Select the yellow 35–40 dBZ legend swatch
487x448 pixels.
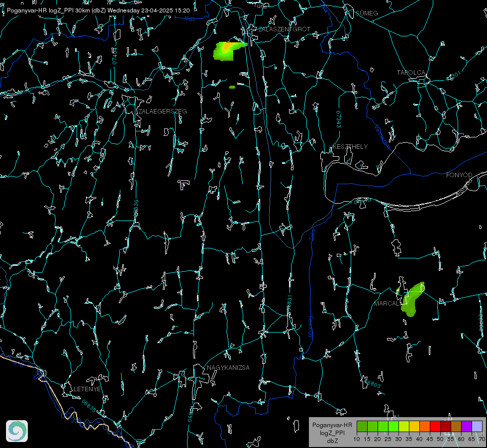click(414, 426)
